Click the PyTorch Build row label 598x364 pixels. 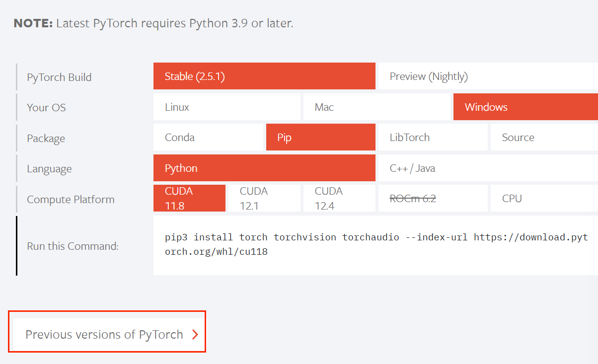(x=59, y=77)
